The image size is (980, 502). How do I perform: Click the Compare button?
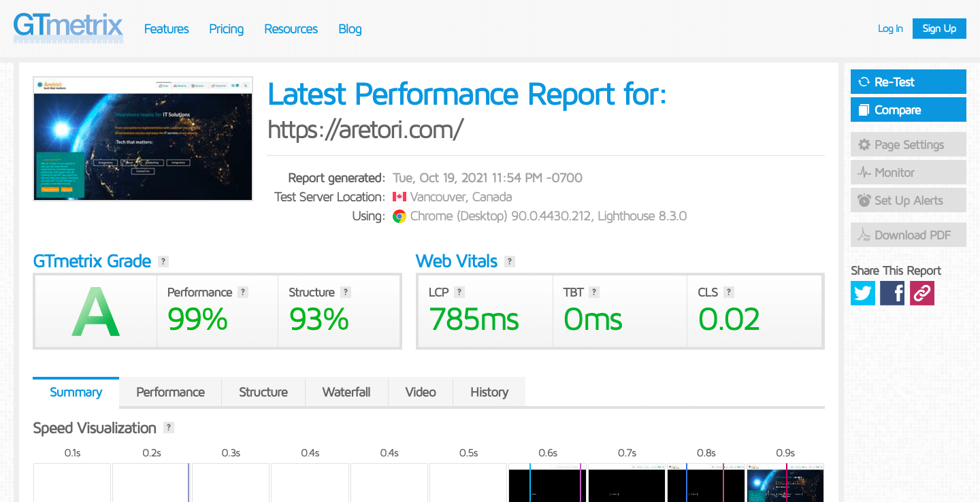[909, 110]
